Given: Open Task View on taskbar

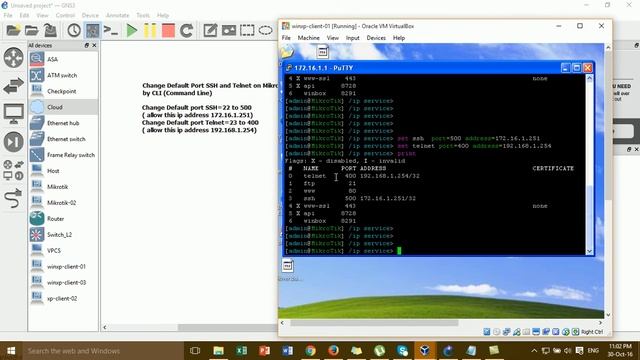Looking at the screenshot, I should click(x=195, y=351).
